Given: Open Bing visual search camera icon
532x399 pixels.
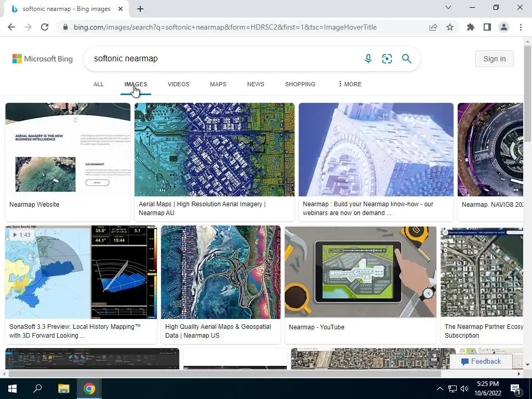Looking at the screenshot, I should pyautogui.click(x=387, y=59).
